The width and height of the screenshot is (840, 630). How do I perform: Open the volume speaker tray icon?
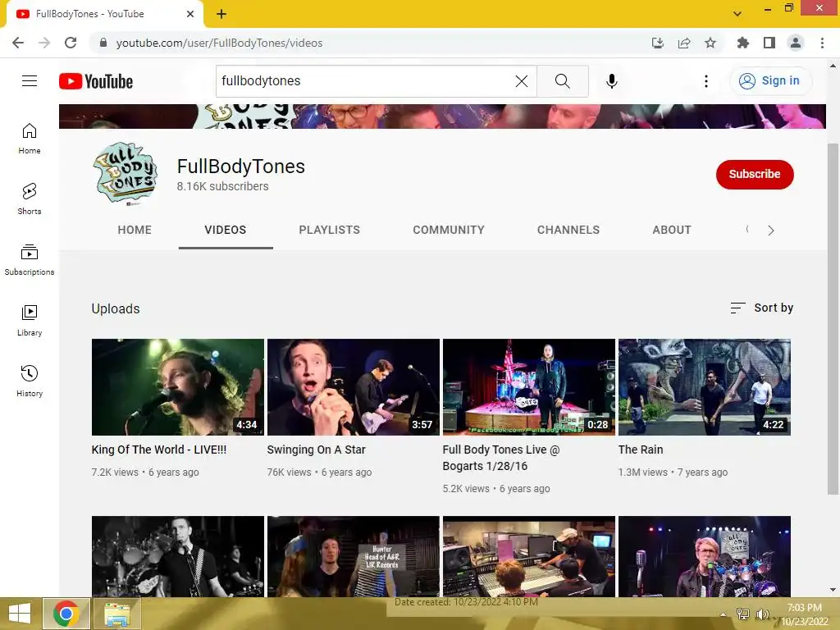point(761,614)
